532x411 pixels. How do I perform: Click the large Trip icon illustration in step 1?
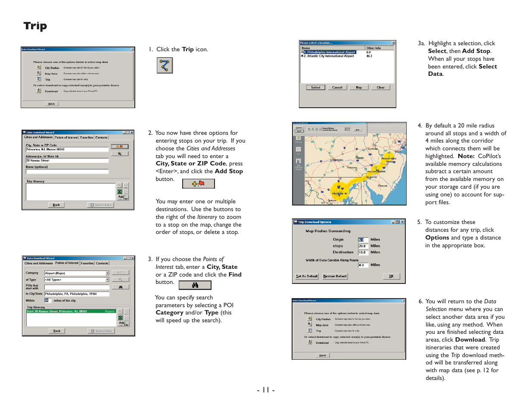click(165, 65)
